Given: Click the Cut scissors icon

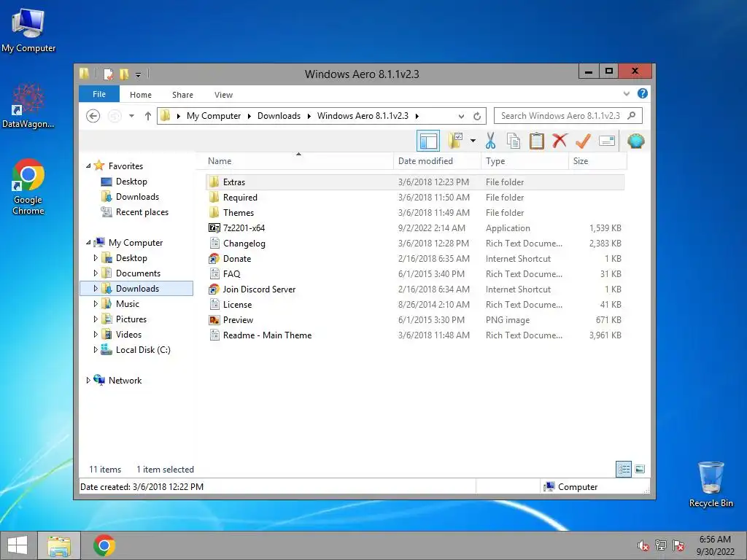Looking at the screenshot, I should click(490, 141).
